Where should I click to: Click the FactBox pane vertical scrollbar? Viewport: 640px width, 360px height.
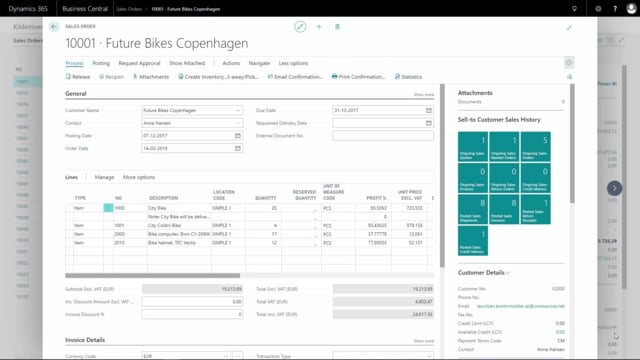[x=572, y=143]
